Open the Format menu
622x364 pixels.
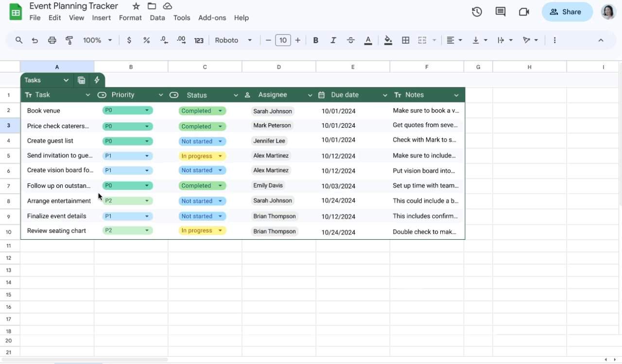click(130, 17)
